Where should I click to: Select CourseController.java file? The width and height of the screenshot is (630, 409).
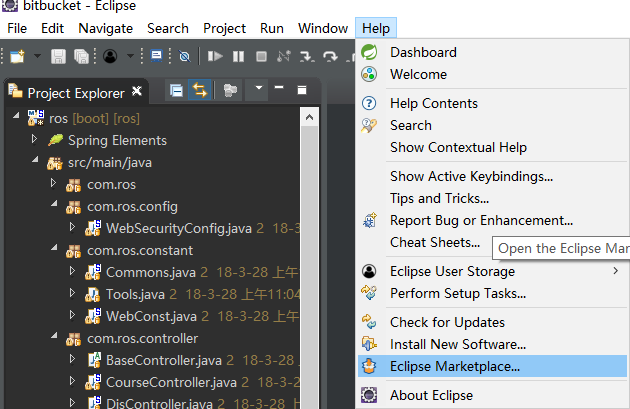click(x=171, y=382)
